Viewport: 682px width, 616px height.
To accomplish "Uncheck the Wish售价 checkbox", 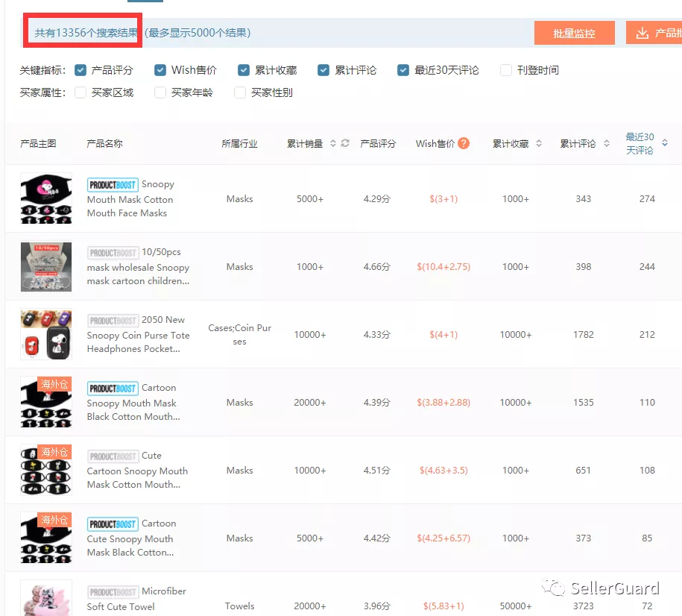I will point(160,70).
